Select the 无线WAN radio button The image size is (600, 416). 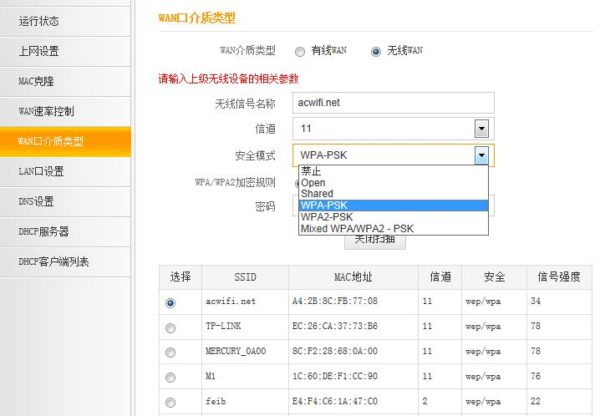coord(376,50)
